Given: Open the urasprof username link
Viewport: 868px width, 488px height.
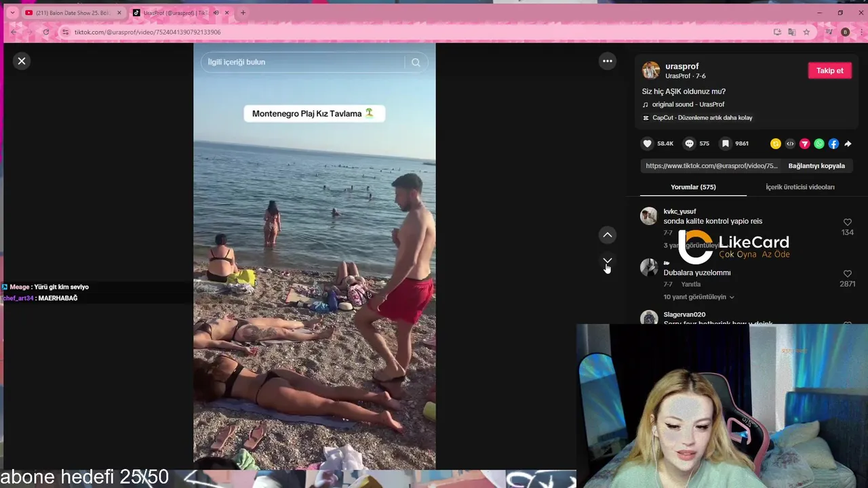Looking at the screenshot, I should [682, 66].
